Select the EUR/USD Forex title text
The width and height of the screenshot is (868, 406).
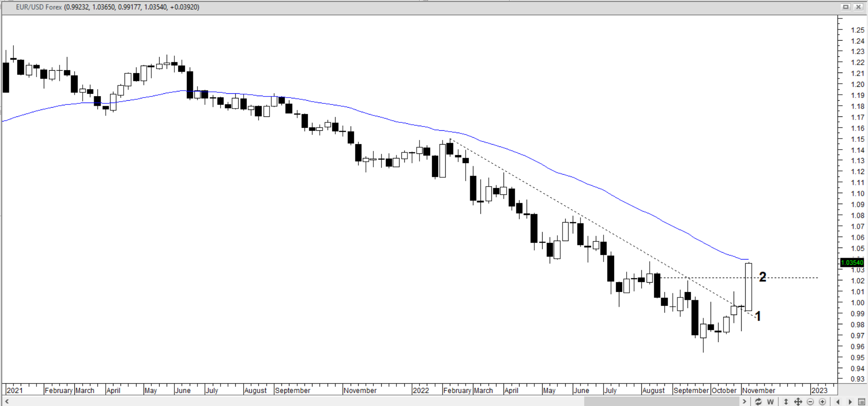(x=39, y=7)
